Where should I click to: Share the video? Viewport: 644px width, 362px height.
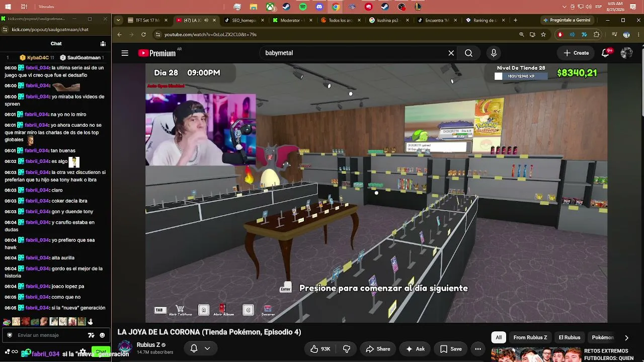378,349
